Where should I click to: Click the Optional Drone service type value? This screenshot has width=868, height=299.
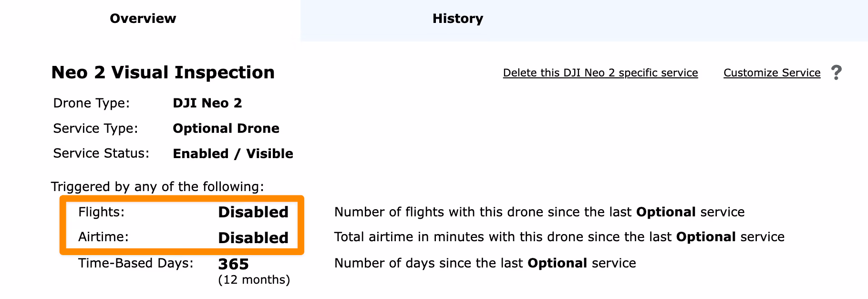[226, 128]
